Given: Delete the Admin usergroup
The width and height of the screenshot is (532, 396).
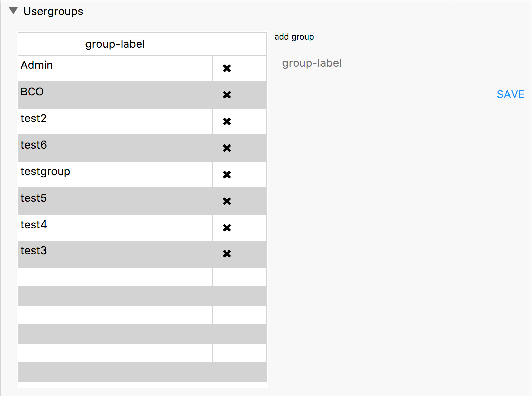Looking at the screenshot, I should (226, 68).
